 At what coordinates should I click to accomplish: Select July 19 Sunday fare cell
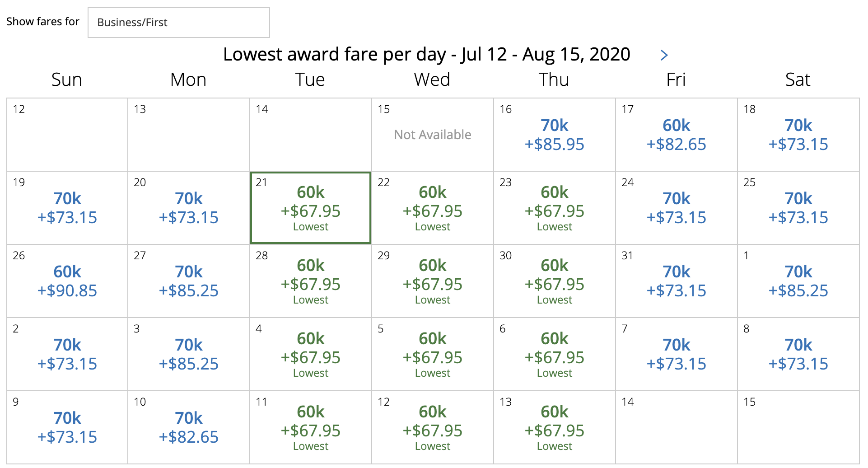point(67,208)
